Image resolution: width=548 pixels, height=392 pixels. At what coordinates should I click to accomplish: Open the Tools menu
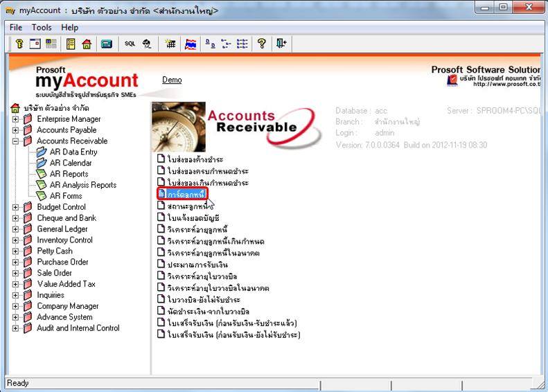click(42, 28)
